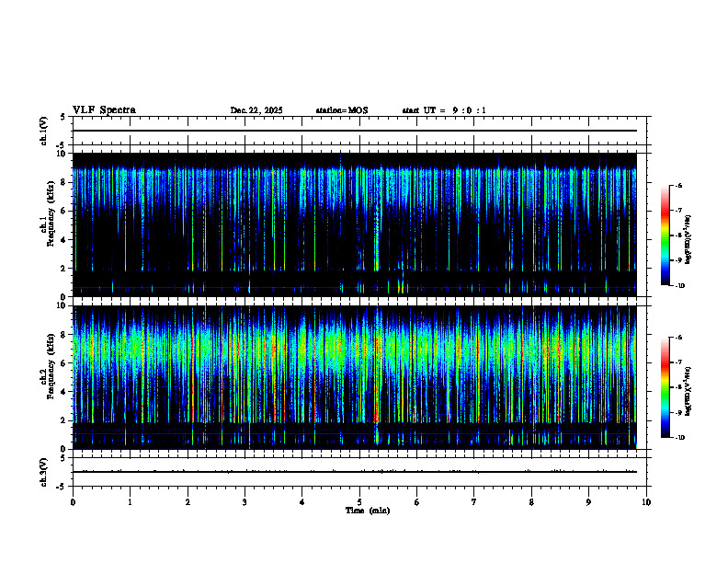Click the ch.1 spectrogram color bar
The image size is (728, 563).
pyautogui.click(x=665, y=236)
